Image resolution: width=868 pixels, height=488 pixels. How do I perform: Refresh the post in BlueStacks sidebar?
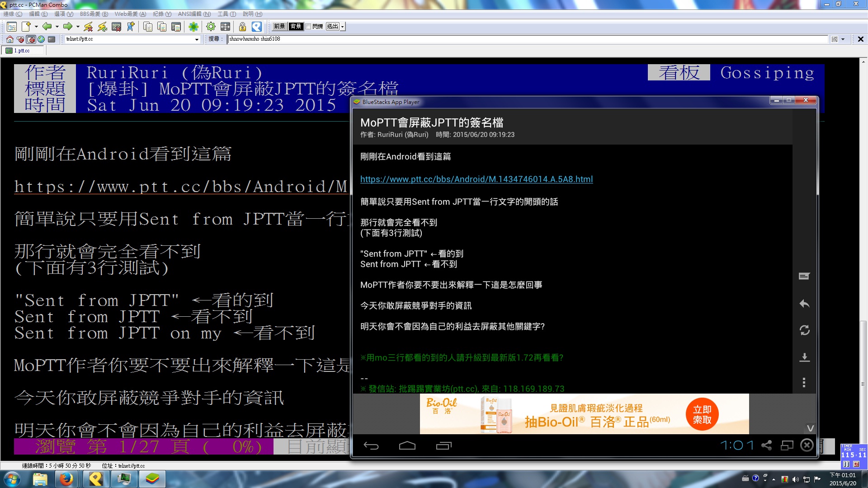pos(804,330)
